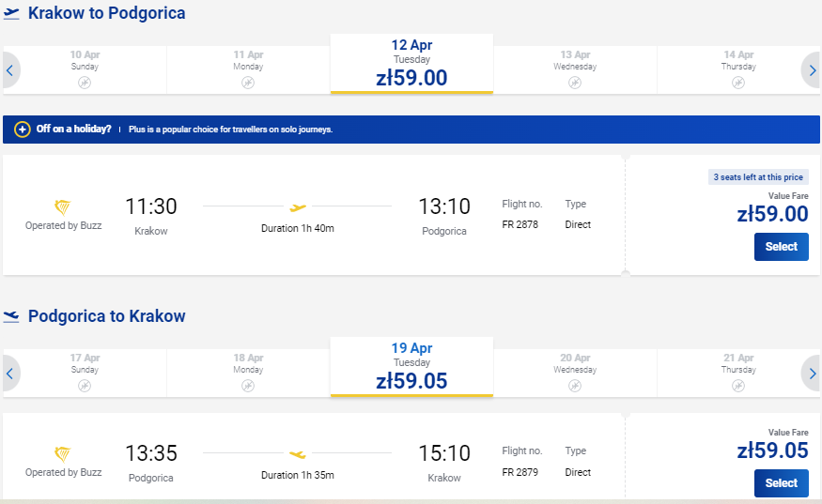The image size is (822, 504).
Task: Click no-flight icon under 21 Apr Thursday
Action: click(x=738, y=386)
